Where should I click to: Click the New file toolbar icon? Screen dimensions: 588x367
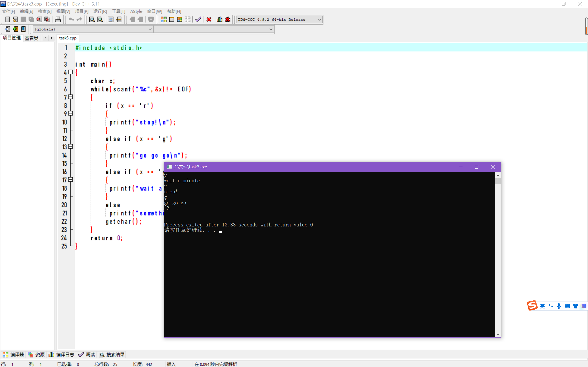click(8, 20)
